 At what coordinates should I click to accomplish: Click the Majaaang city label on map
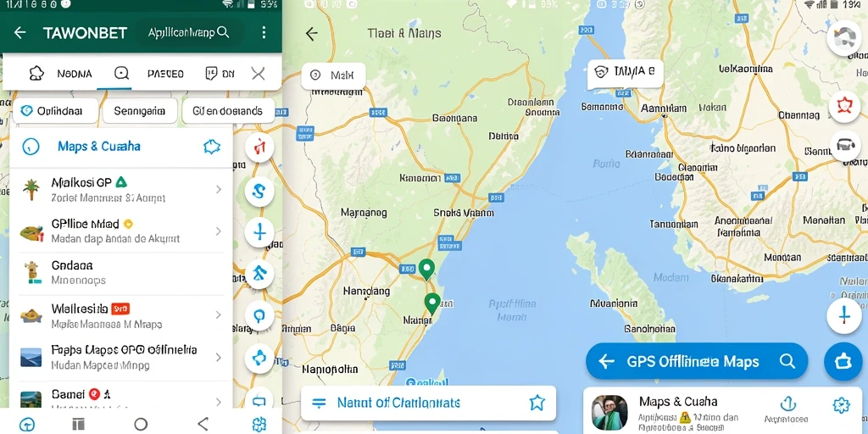click(x=364, y=213)
